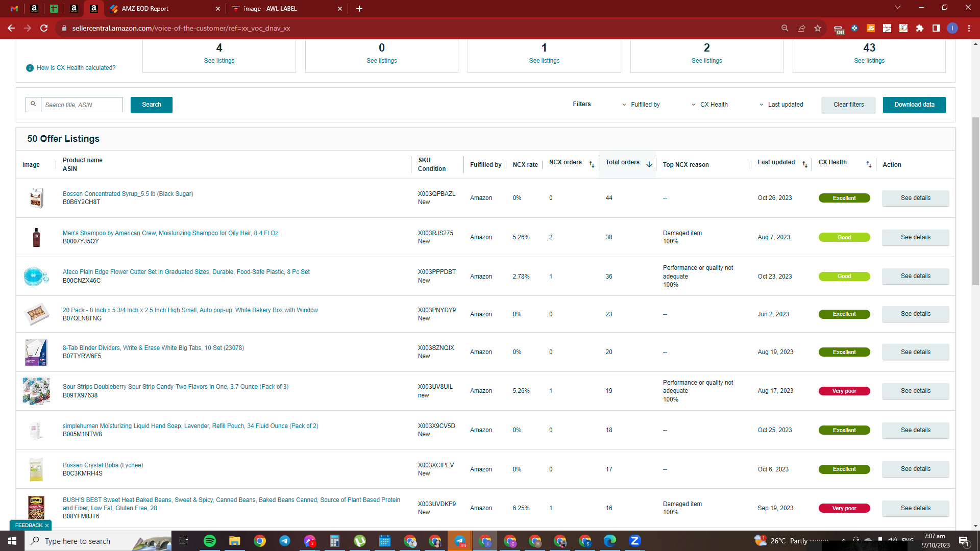The height and width of the screenshot is (551, 980).
Task: Expand the CX Health filter dropdown
Action: [709, 105]
